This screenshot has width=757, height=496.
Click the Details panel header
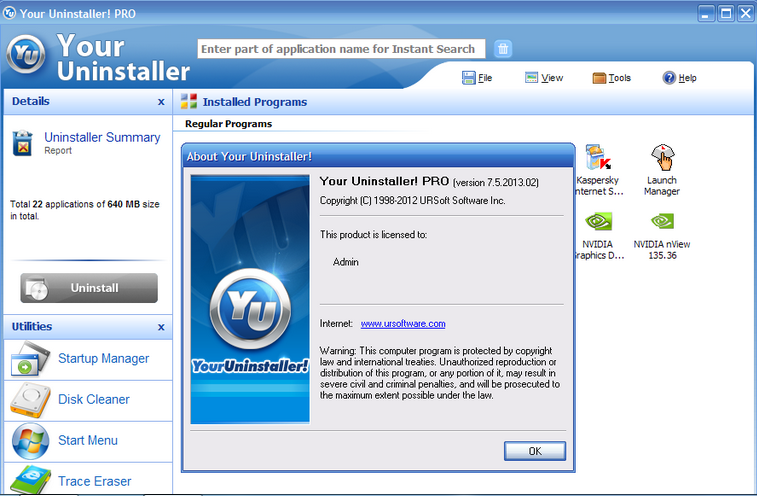tap(87, 101)
